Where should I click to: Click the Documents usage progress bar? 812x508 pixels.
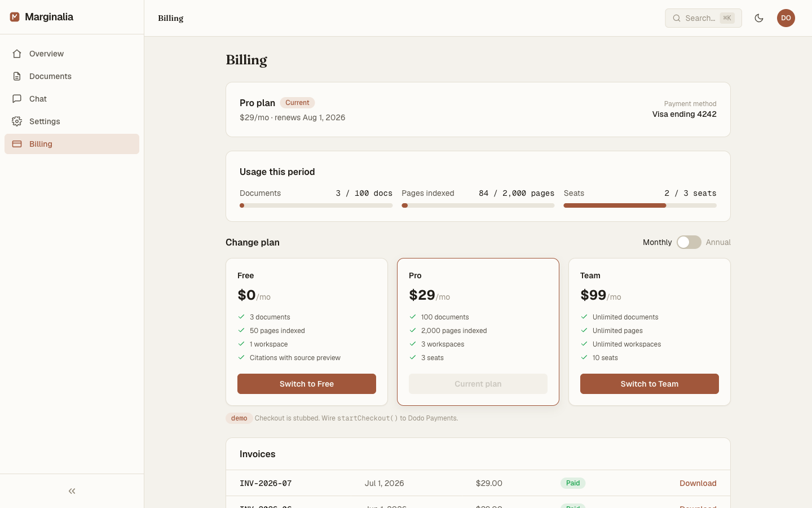tap(316, 205)
